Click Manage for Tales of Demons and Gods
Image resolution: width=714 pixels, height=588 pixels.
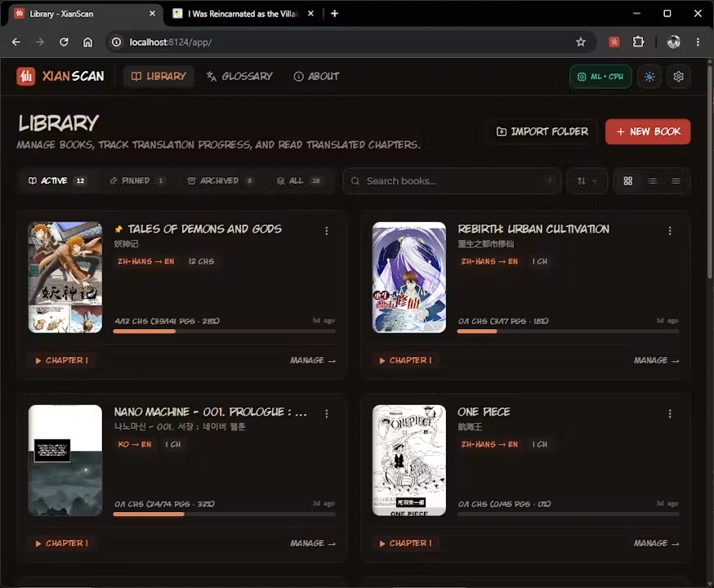click(x=313, y=360)
